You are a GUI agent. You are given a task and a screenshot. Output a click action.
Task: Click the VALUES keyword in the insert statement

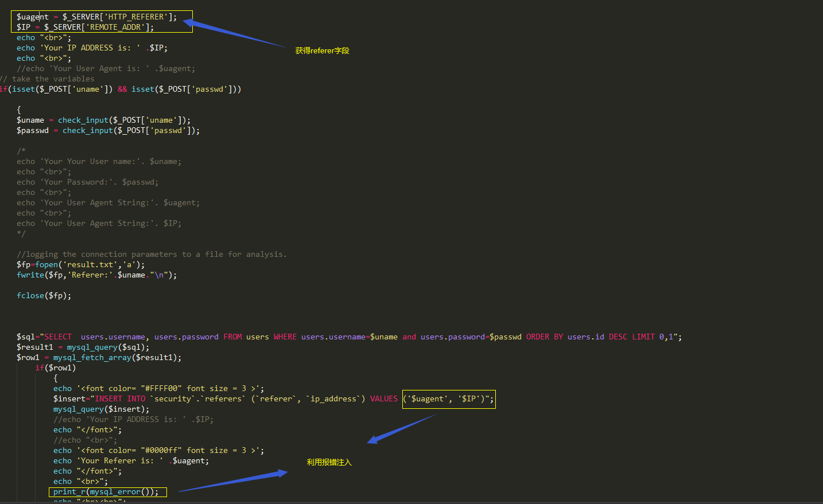384,398
